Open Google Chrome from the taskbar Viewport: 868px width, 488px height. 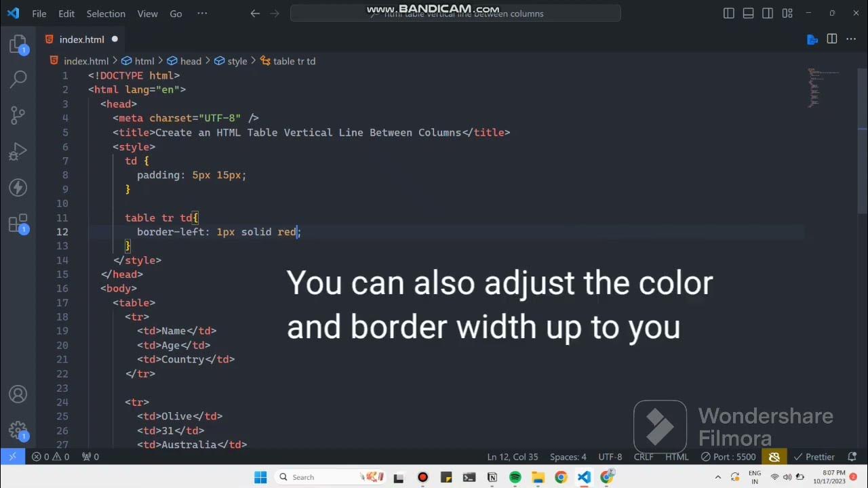[561, 477]
